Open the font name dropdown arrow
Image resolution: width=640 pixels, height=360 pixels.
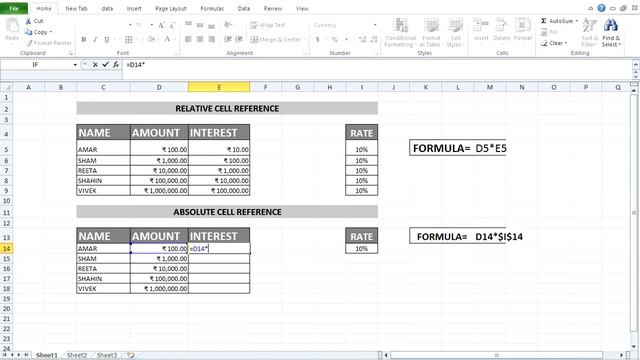tap(130, 25)
